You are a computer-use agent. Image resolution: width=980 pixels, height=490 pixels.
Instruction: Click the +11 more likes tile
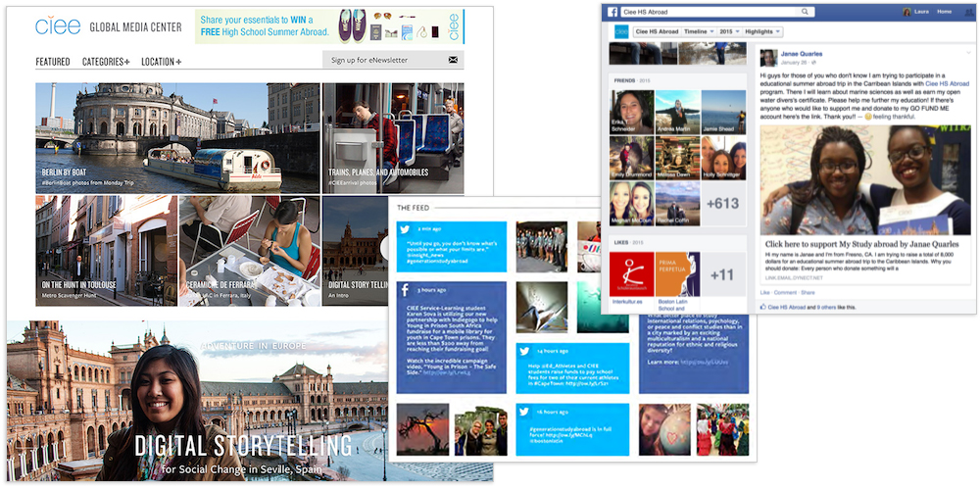(x=723, y=274)
